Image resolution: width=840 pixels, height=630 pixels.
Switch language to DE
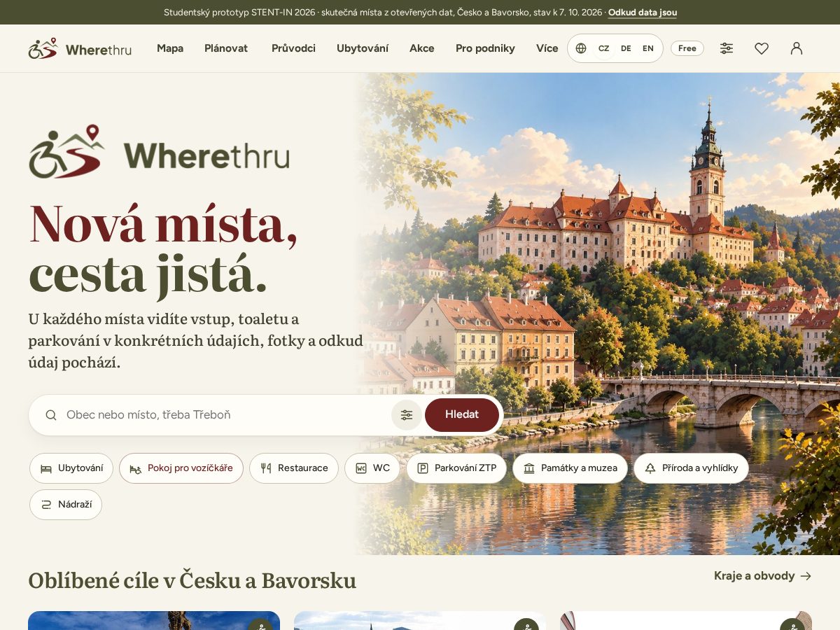pyautogui.click(x=626, y=48)
